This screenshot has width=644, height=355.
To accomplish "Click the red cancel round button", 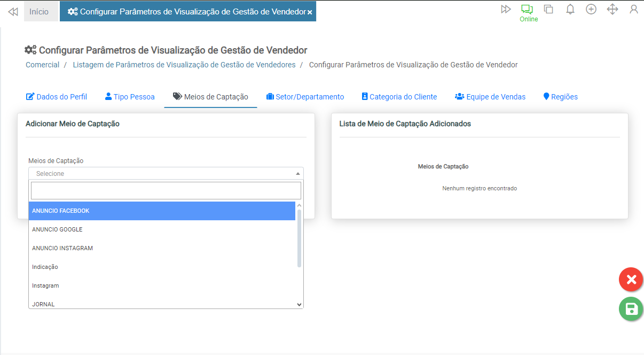I will 631,280.
